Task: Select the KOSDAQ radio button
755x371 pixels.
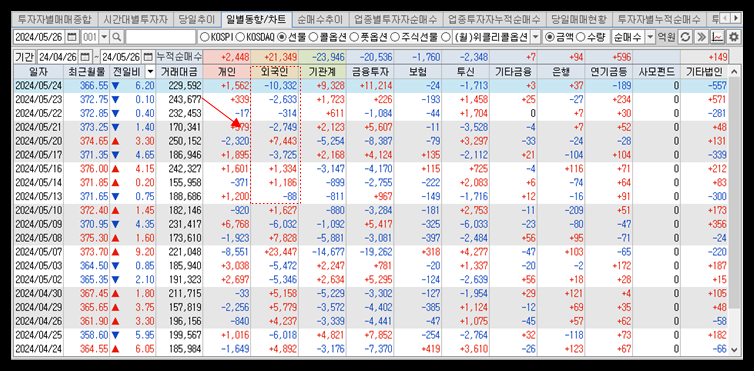Action: tap(240, 37)
